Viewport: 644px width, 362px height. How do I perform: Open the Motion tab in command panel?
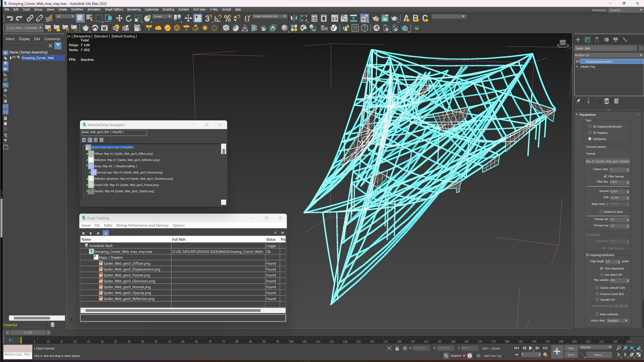coord(606,40)
